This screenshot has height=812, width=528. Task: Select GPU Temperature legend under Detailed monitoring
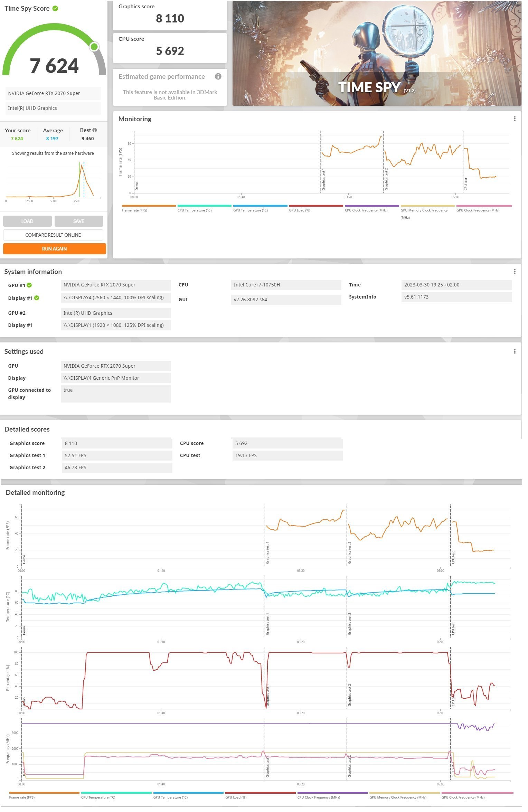188,795
